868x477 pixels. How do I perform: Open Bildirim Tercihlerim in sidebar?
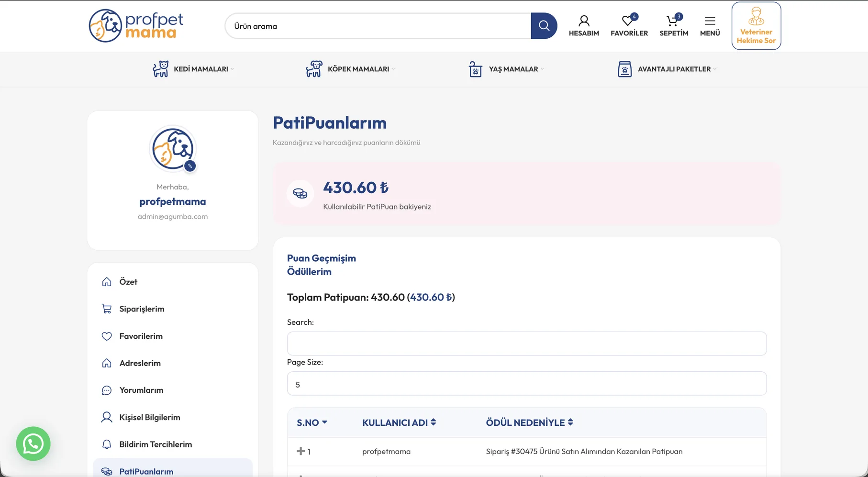[x=173, y=444]
